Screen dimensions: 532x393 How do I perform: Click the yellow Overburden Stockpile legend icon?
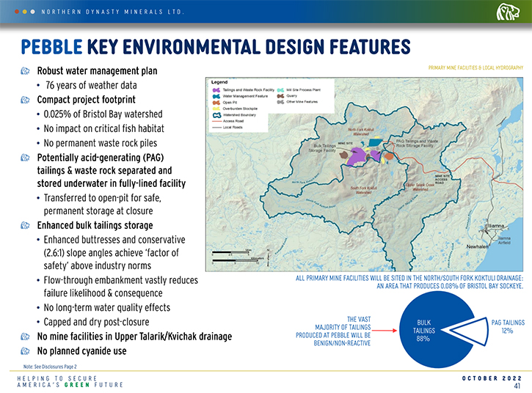[216, 109]
